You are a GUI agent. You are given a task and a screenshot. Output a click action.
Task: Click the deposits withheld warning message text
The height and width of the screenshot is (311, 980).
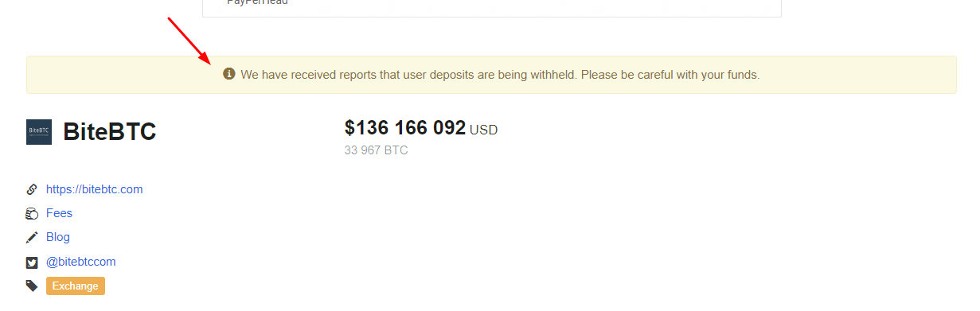500,75
